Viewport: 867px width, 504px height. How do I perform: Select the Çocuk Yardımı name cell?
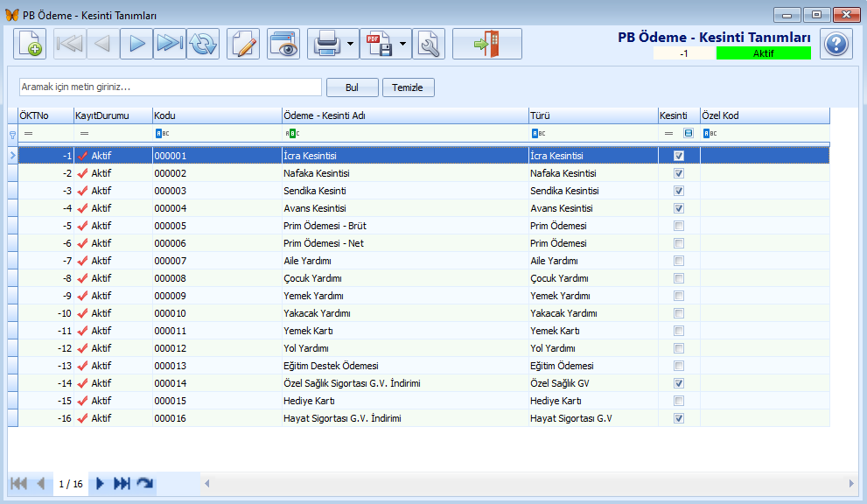tap(405, 278)
